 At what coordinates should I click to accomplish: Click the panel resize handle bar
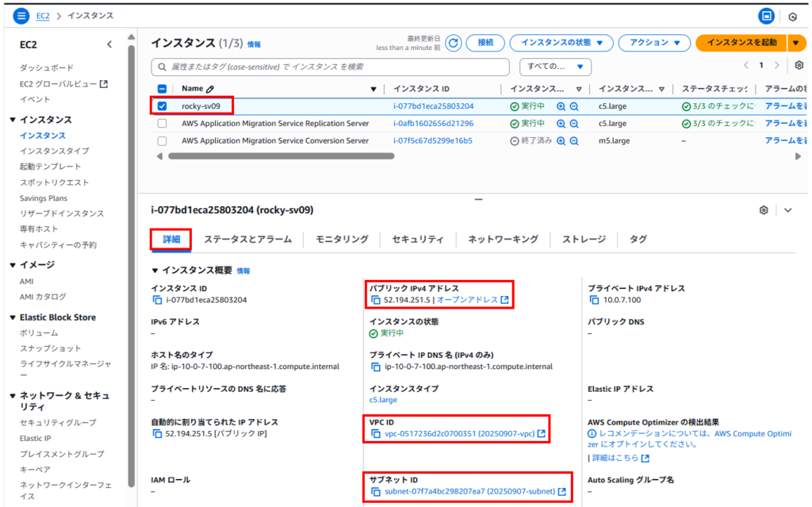click(478, 200)
